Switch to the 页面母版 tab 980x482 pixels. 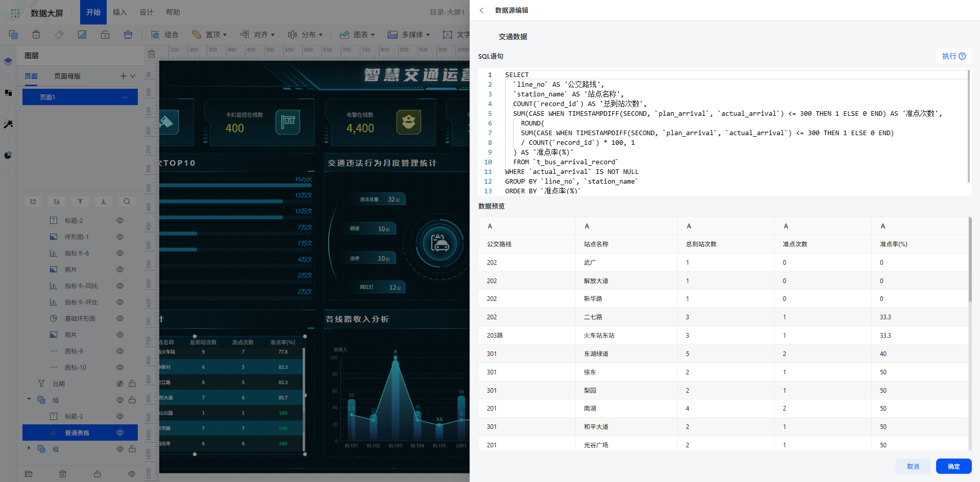coord(67,76)
